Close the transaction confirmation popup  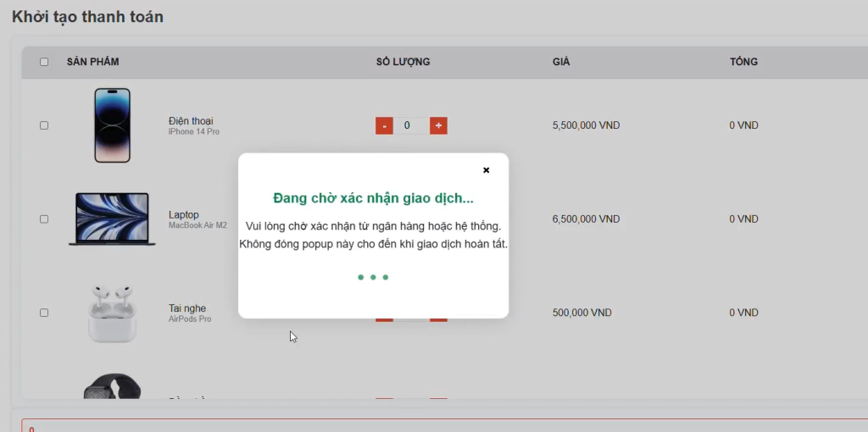click(x=486, y=170)
